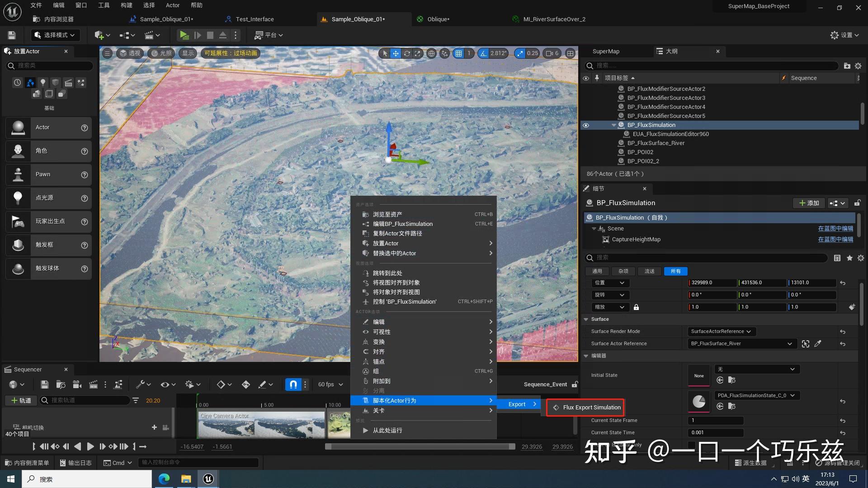Click the green Play level button
This screenshot has height=488, width=868.
(x=184, y=35)
